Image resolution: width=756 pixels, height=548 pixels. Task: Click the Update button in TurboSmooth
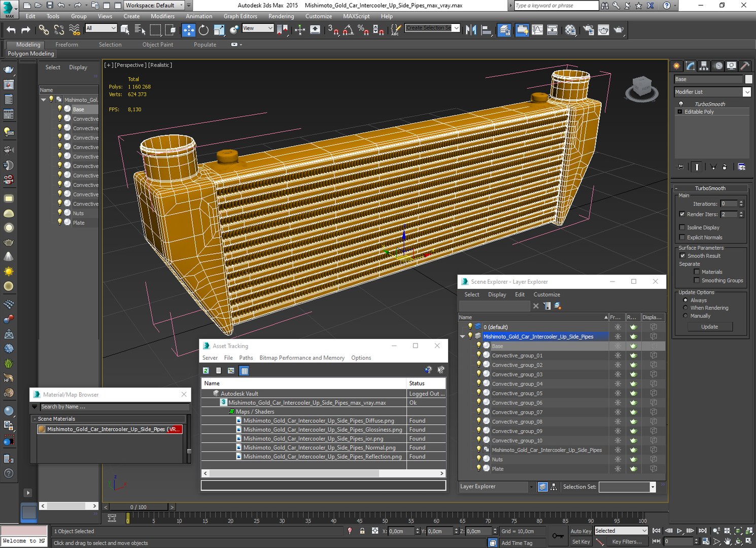tap(710, 327)
